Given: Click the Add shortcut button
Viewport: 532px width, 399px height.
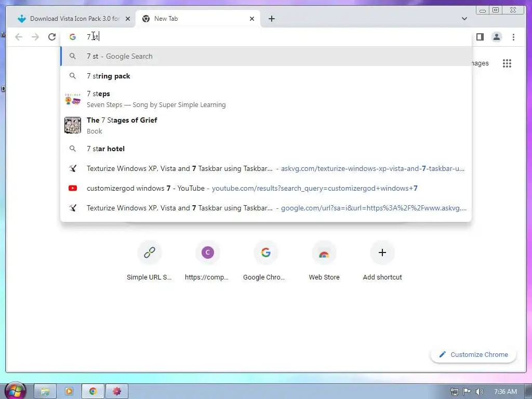Looking at the screenshot, I should click(382, 261).
